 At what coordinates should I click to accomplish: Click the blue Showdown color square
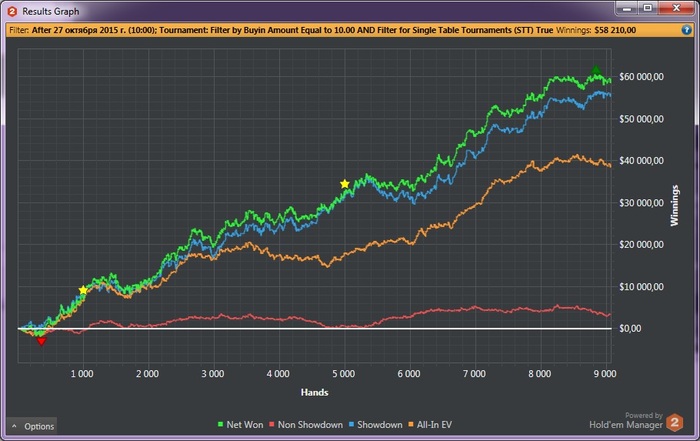tap(351, 424)
